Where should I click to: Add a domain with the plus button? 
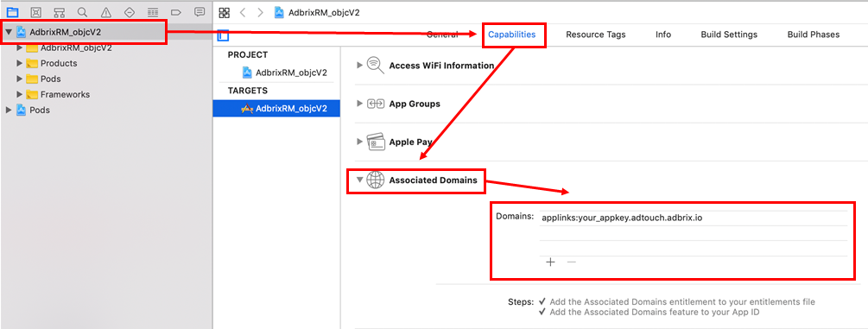[x=550, y=262]
